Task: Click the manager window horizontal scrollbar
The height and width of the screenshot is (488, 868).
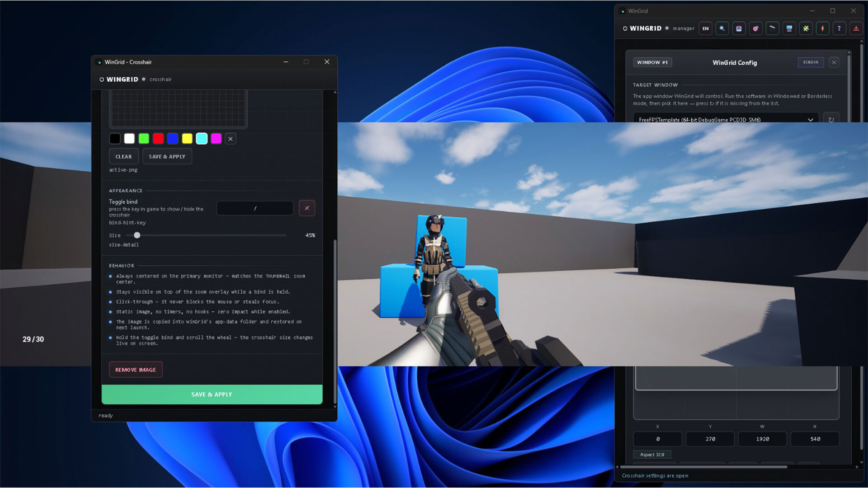Action: [x=703, y=467]
